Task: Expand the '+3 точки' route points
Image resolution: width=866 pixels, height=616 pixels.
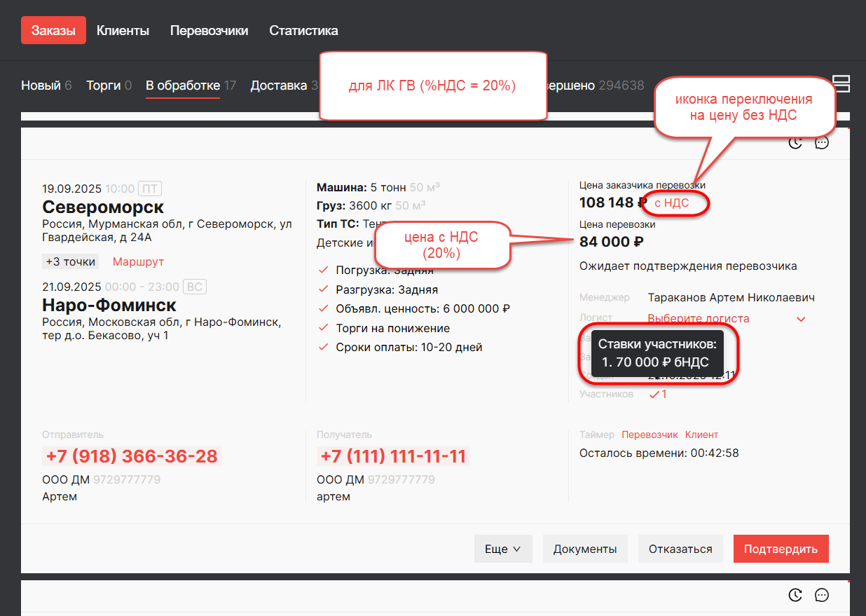Action: [70, 261]
